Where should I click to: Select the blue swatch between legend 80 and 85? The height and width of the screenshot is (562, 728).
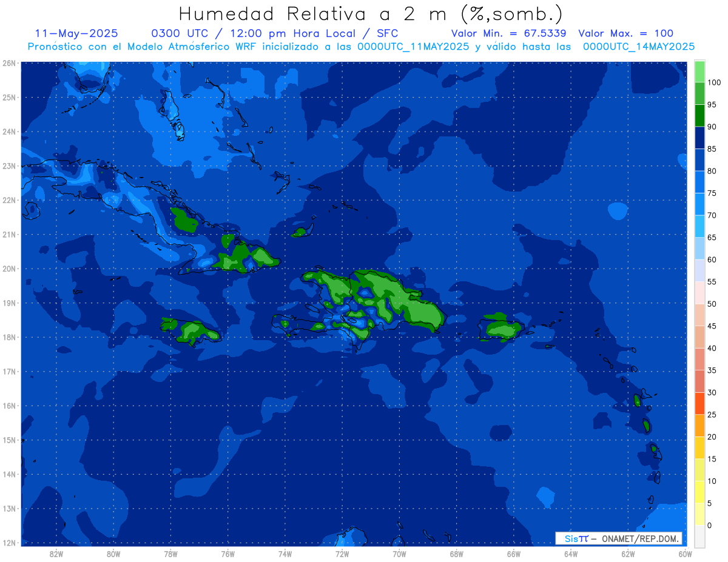coord(699,160)
